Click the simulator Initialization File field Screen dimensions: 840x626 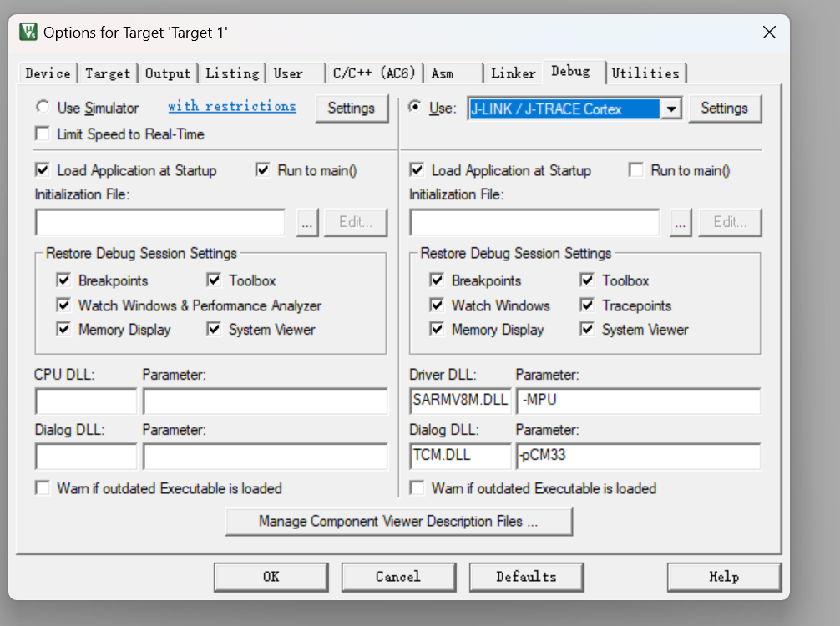pos(160,222)
